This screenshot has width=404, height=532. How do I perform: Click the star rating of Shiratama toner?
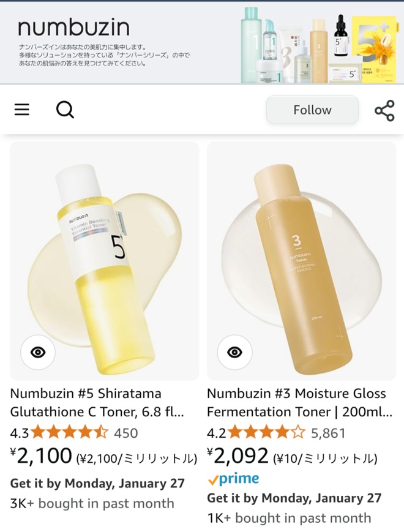(x=69, y=433)
